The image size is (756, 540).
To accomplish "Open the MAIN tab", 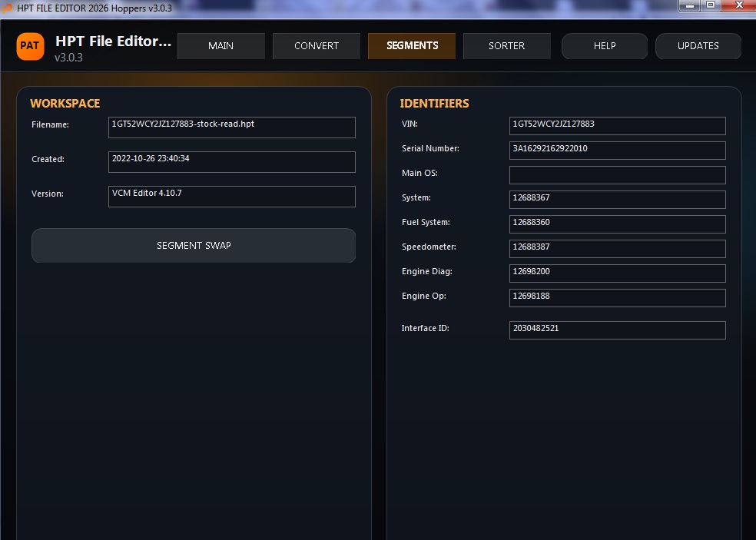I will coord(220,46).
